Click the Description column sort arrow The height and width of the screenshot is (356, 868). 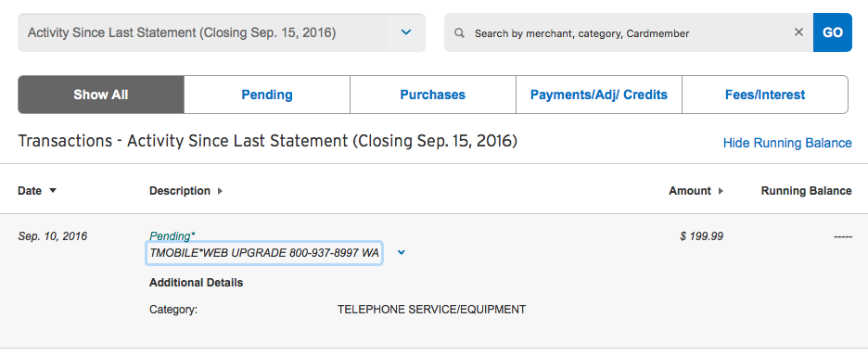pos(220,191)
